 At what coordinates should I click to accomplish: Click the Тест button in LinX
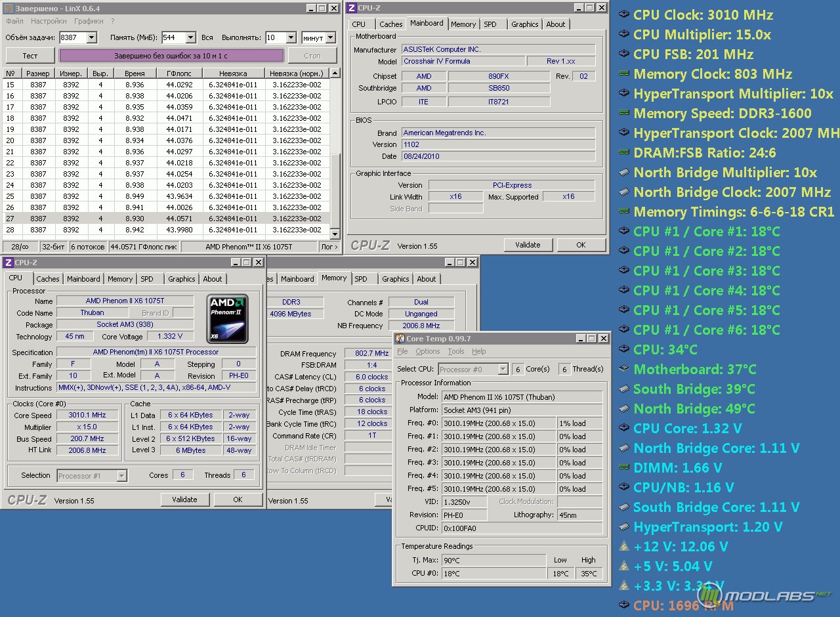coord(30,56)
